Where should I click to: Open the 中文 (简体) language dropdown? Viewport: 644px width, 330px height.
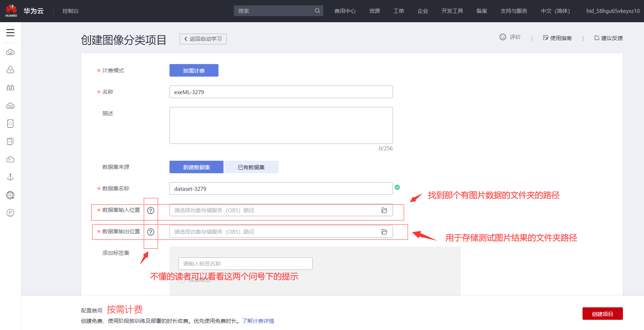coord(555,11)
